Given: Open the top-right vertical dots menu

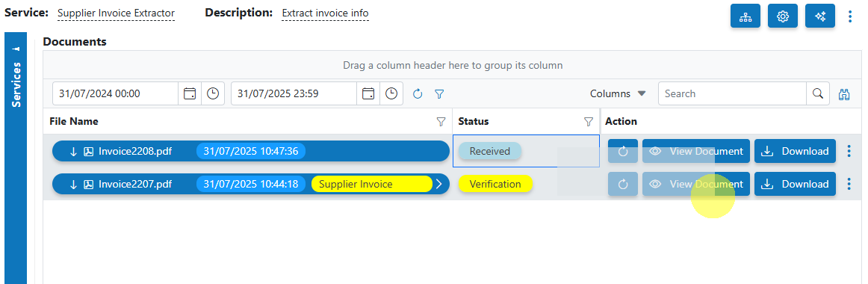Looking at the screenshot, I should (850, 16).
